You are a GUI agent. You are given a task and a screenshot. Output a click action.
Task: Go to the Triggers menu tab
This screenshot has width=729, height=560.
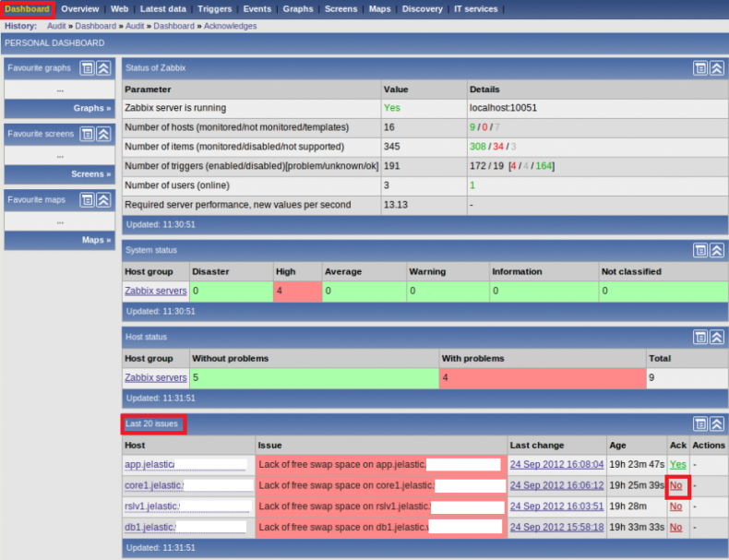(215, 9)
